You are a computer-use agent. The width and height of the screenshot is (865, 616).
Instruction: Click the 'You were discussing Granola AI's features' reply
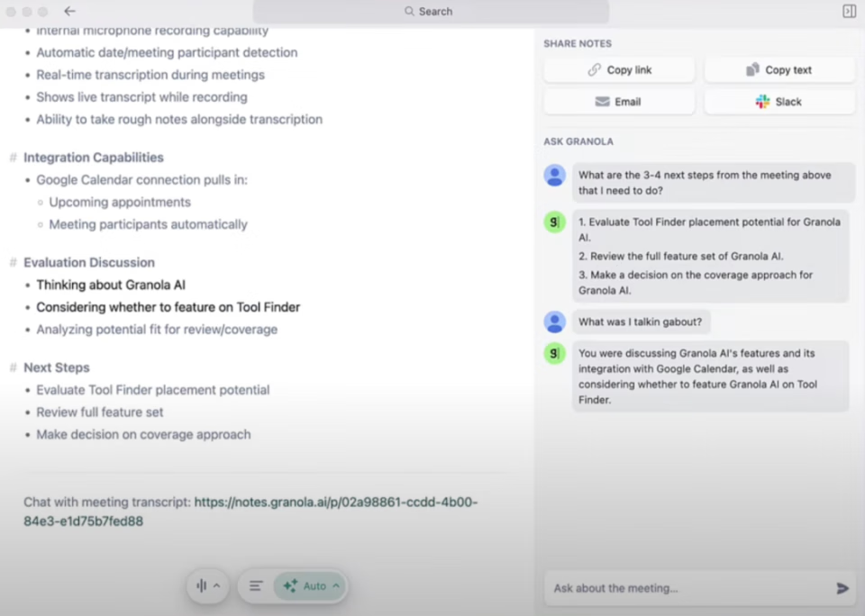[710, 376]
